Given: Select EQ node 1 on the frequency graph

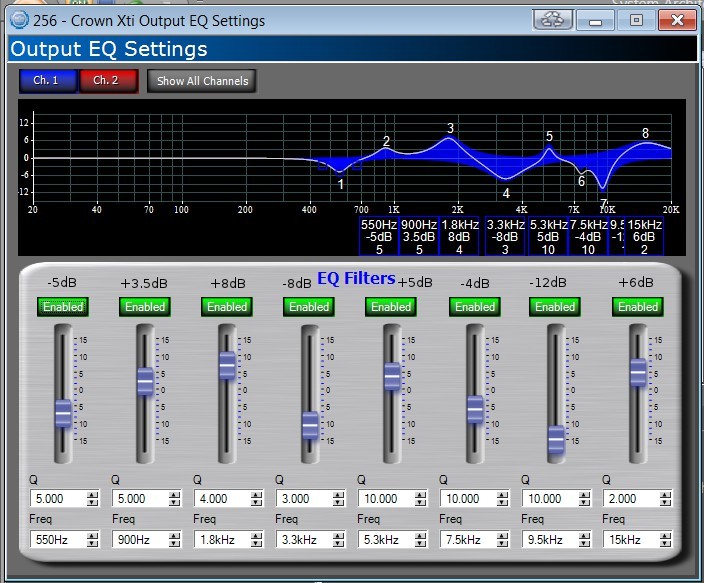Looking at the screenshot, I should 340,172.
